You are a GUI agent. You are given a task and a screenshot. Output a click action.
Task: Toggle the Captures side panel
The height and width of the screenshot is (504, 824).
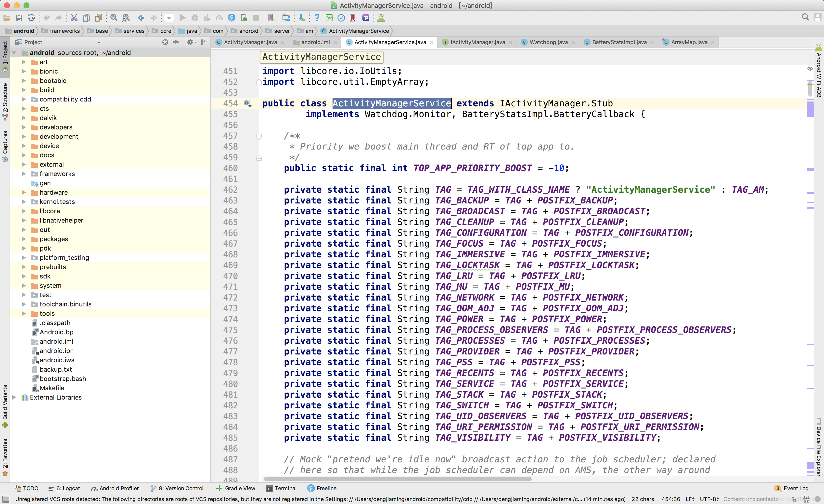point(5,146)
